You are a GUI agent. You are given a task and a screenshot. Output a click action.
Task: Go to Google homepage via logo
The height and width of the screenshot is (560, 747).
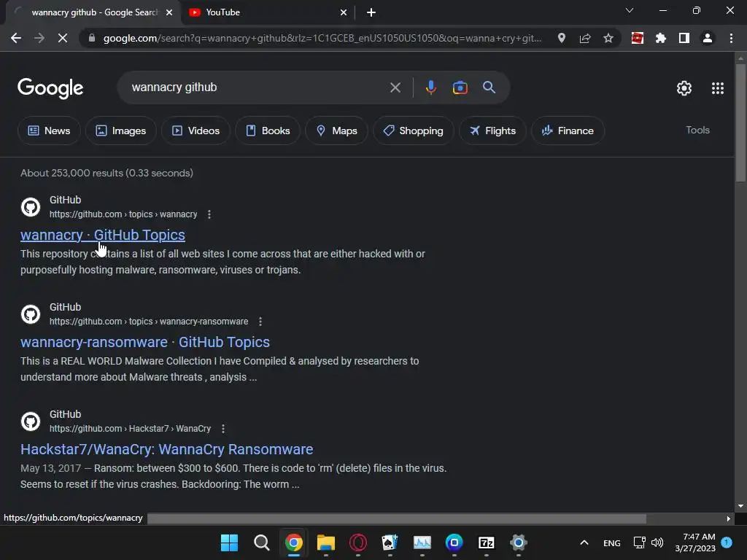click(50, 88)
